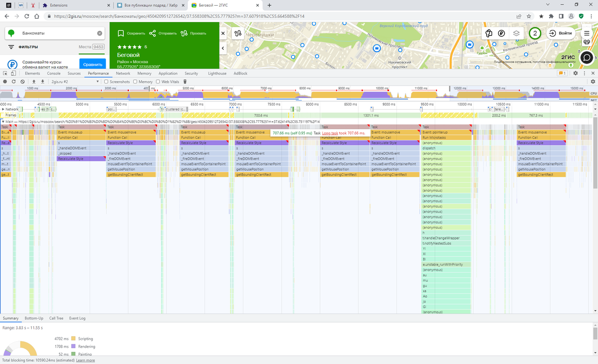Image resolution: width=598 pixels, height=364 pixels.
Task: Open the Memory DevTools tab
Action: 144,73
